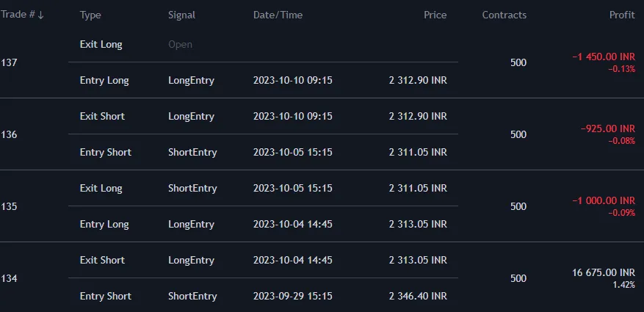Screen dimensions: 644x312
Task: Select the Contracts column header
Action: [504, 15]
